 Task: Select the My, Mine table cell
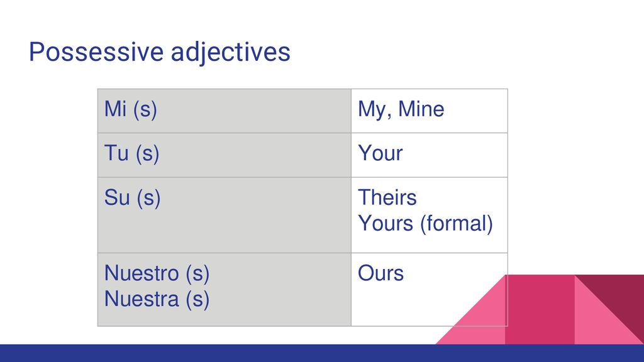point(429,111)
